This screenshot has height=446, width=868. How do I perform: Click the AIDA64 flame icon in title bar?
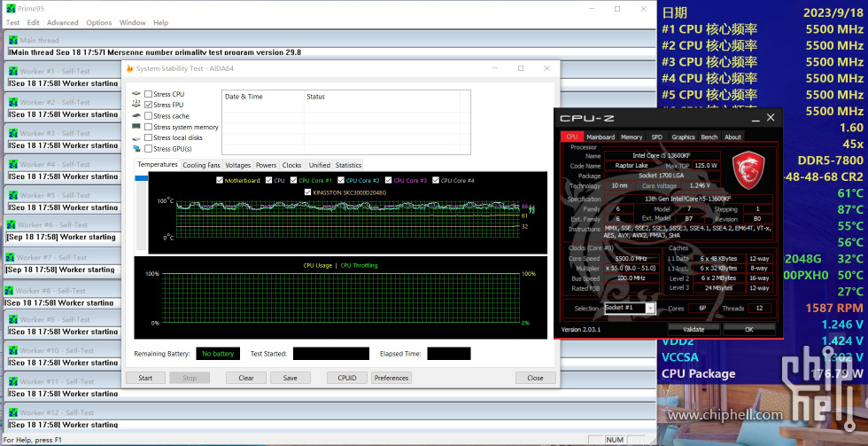[x=130, y=68]
